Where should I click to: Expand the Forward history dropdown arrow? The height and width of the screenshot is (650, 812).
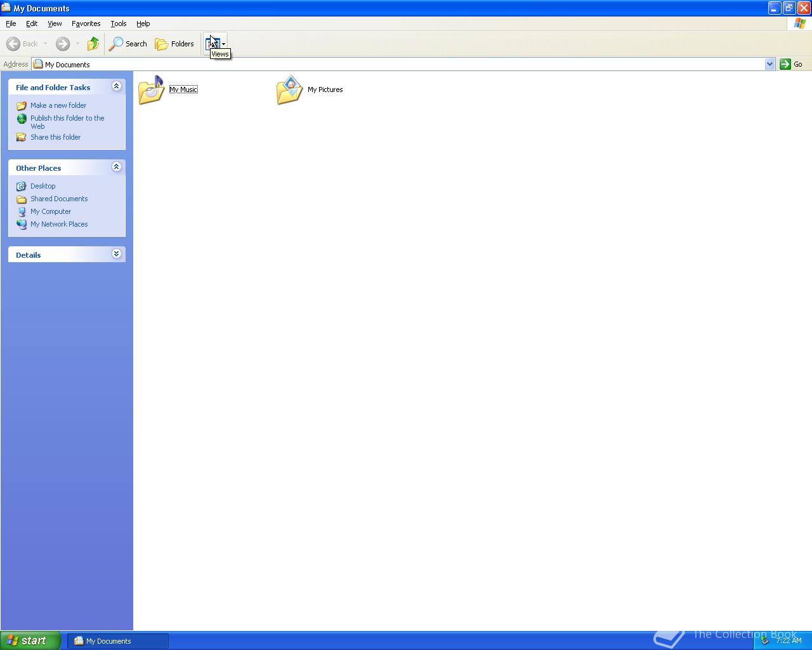pos(77,44)
